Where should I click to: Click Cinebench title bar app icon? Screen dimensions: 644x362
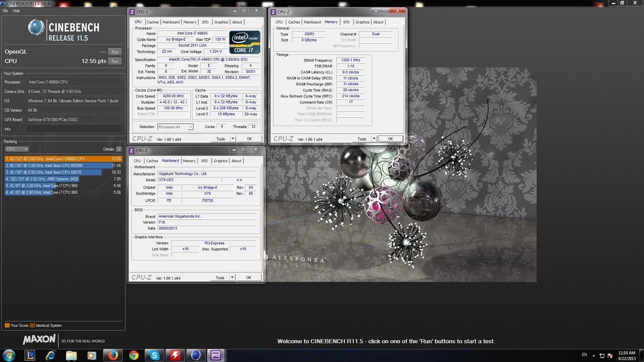(x=3, y=3)
